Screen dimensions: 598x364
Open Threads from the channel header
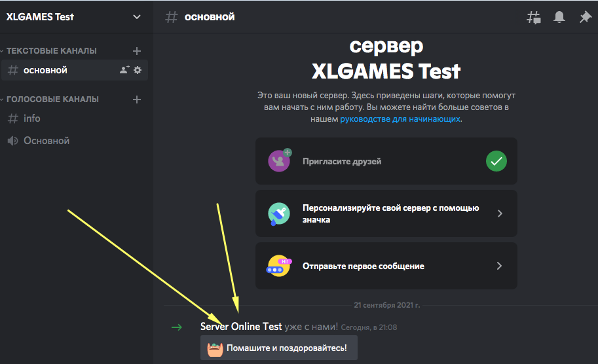(534, 17)
